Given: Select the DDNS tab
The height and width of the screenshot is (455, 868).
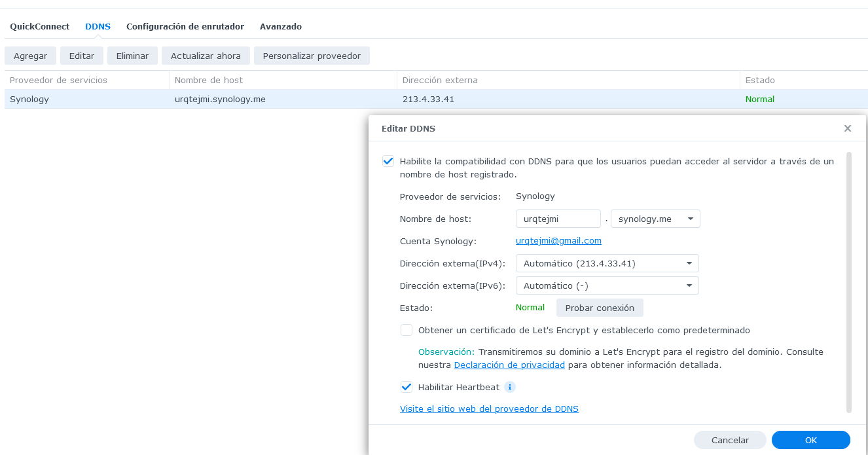Looking at the screenshot, I should pos(98,27).
